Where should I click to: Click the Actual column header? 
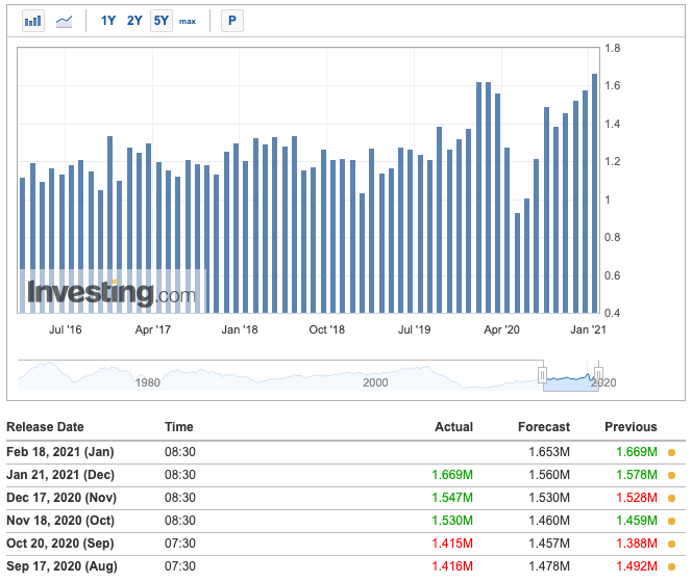coord(454,427)
